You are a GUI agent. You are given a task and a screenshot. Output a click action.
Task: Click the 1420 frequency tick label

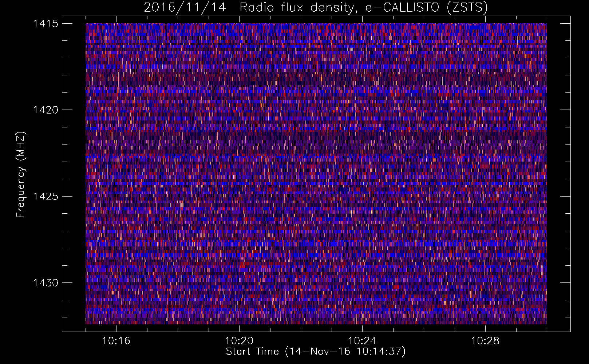(46, 110)
